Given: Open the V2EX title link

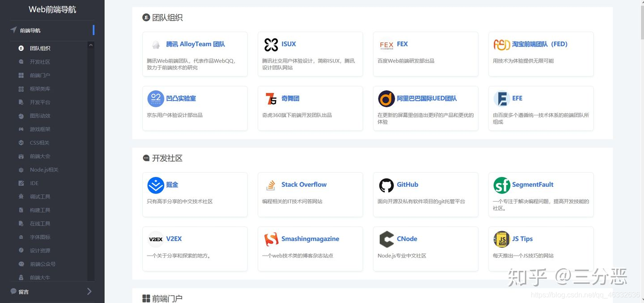Looking at the screenshot, I should (174, 239).
